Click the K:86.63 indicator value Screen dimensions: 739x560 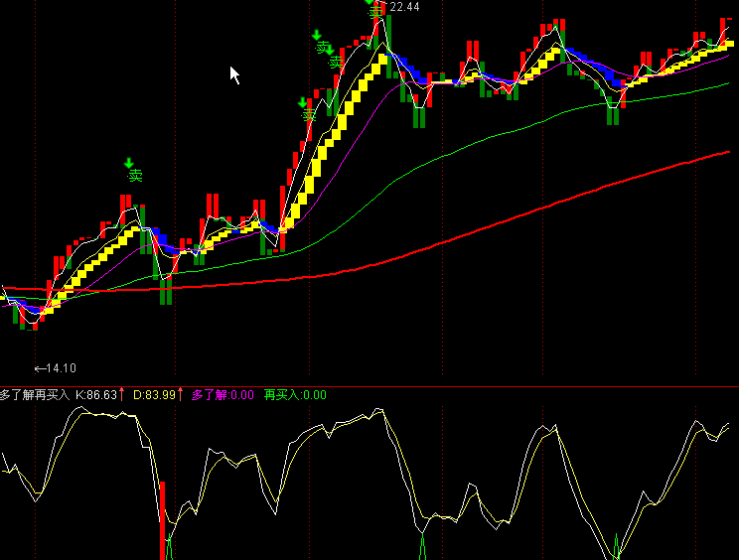[x=96, y=395]
